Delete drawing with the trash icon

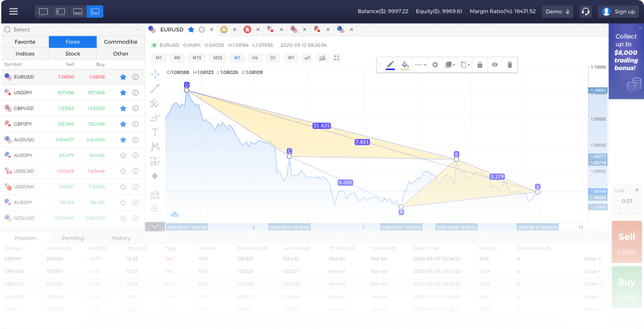pos(509,64)
